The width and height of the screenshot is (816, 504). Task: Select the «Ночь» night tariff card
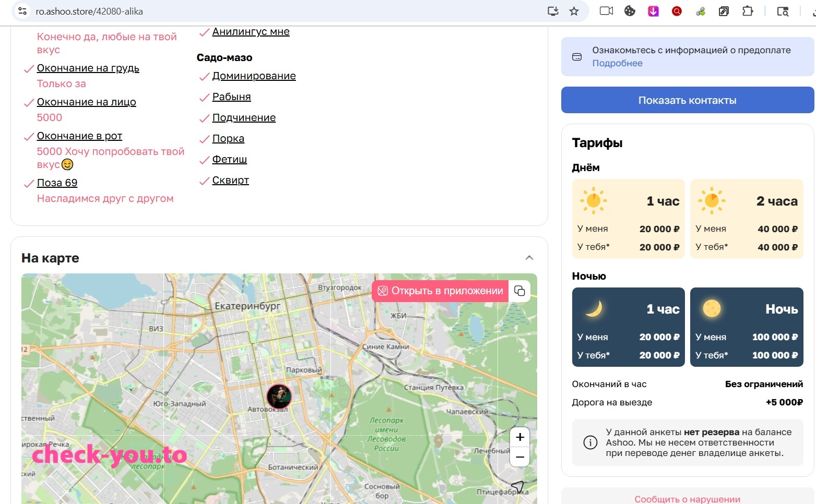point(747,327)
